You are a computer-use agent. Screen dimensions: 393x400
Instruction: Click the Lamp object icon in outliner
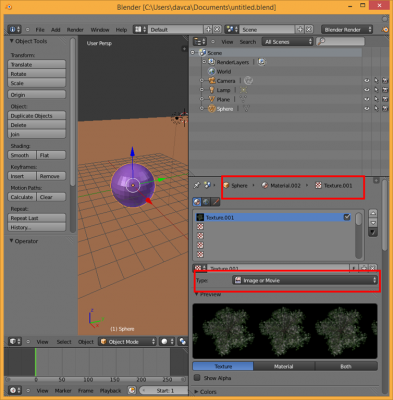click(212, 90)
